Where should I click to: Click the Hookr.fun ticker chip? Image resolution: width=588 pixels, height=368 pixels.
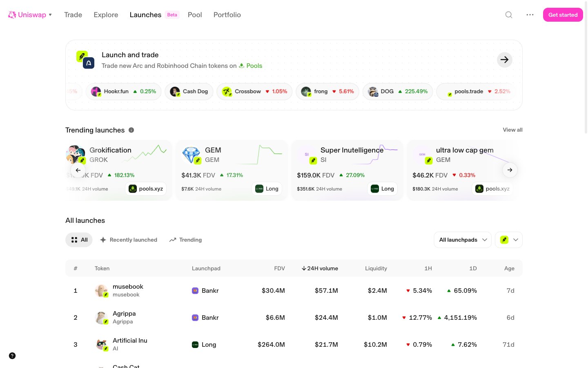coord(123,92)
